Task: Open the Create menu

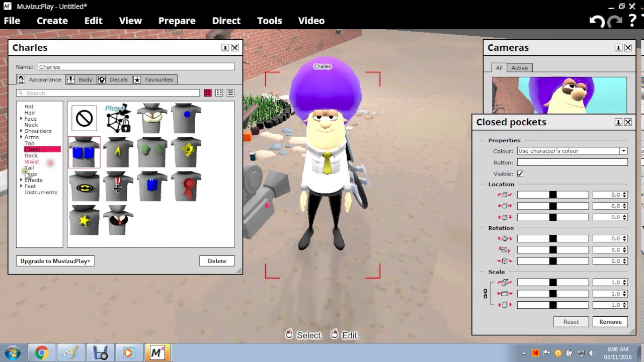Action: pos(52,21)
